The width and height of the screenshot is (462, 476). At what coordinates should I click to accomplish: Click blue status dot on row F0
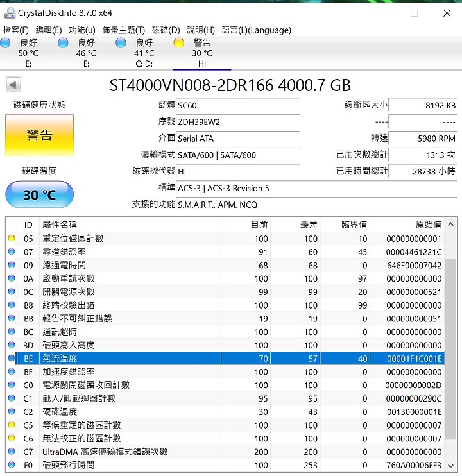(x=12, y=464)
